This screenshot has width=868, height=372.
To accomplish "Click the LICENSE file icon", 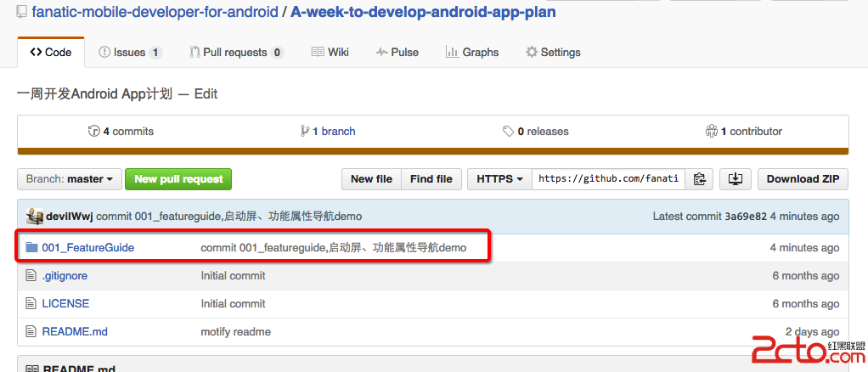I will point(31,303).
